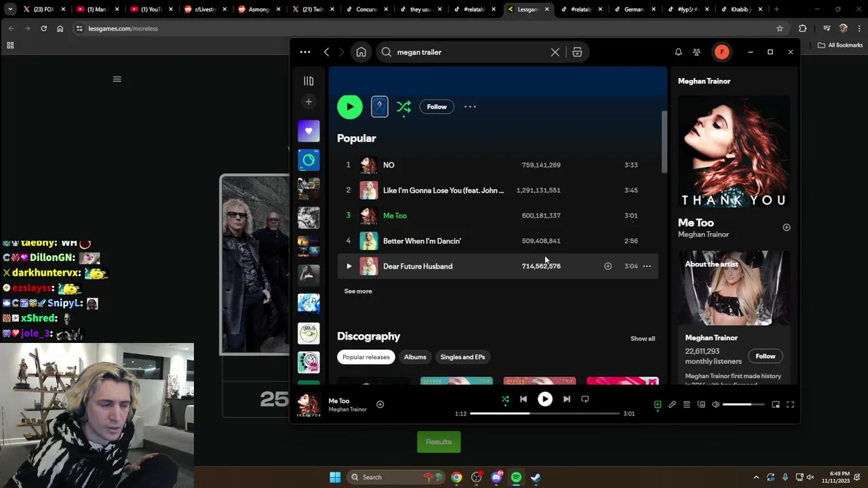Open more options beside Follow button
Viewport: 868px width, 488px height.
pos(470,106)
